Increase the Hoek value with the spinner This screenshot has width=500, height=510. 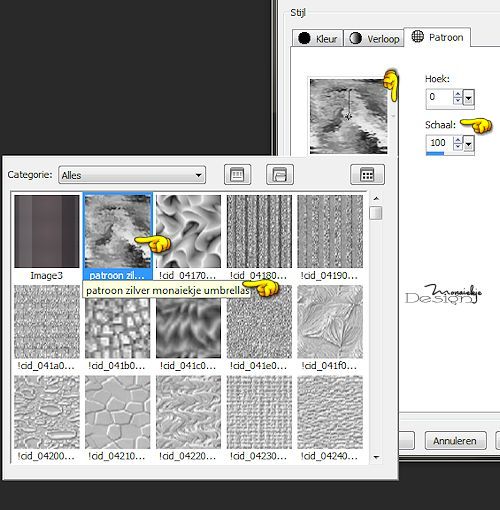[x=458, y=94]
